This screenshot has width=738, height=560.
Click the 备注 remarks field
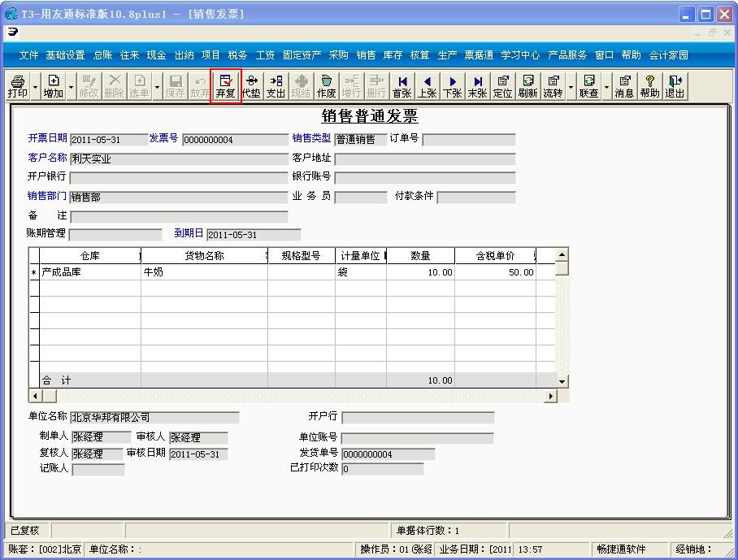tap(179, 216)
